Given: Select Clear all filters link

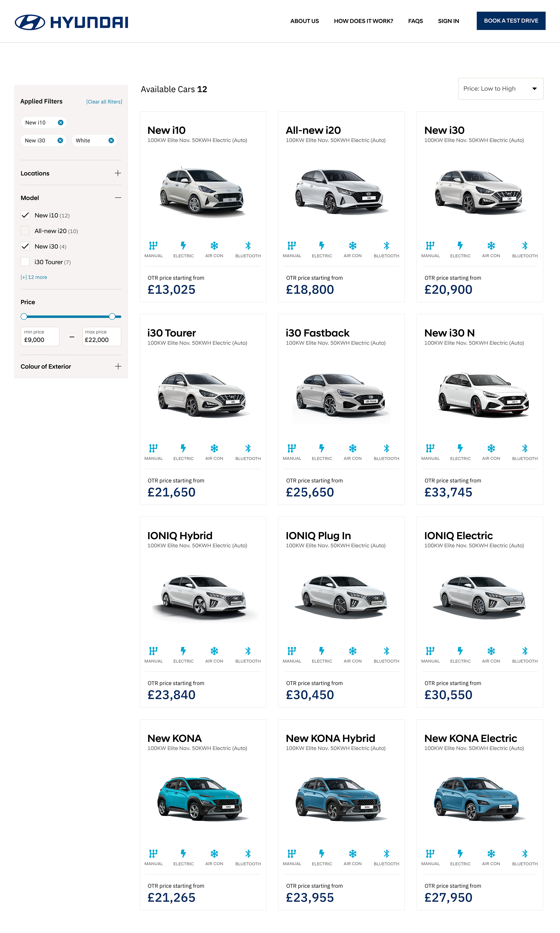Looking at the screenshot, I should [x=104, y=101].
